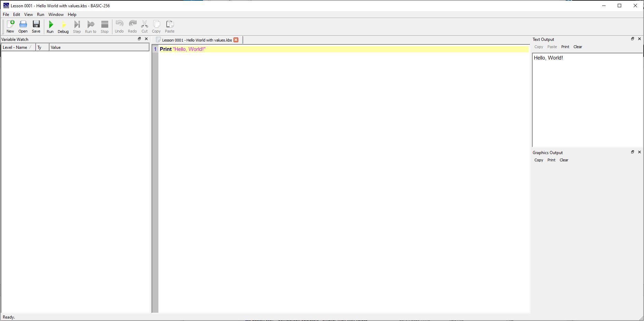The image size is (644, 321).
Task: Select the Lesson 0001 editor tab
Action: tap(196, 40)
